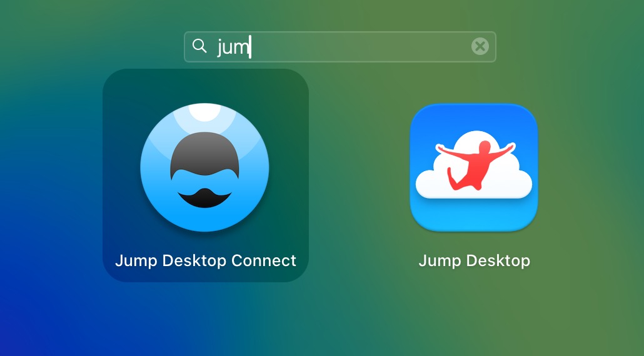Image resolution: width=644 pixels, height=356 pixels.
Task: Click the gray hair shape on Connect icon
Action: pos(204,153)
